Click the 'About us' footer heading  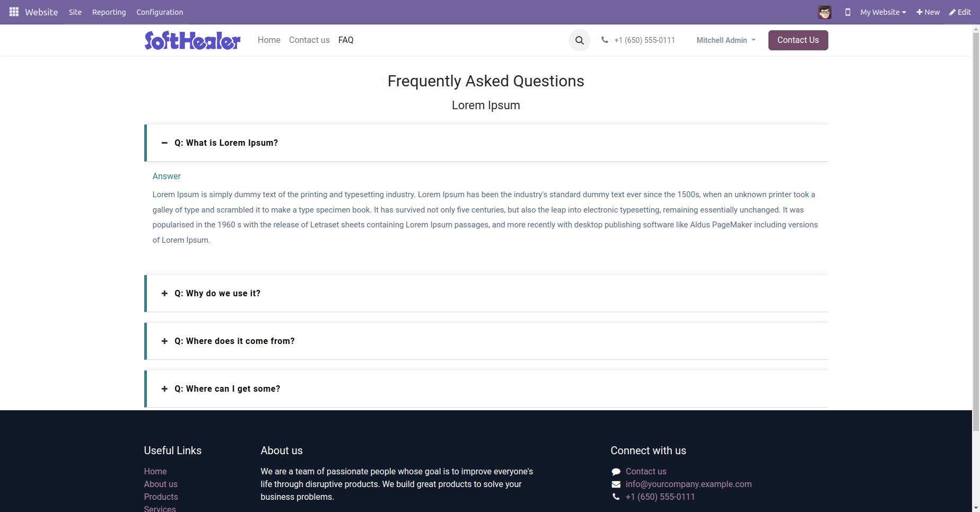point(282,451)
